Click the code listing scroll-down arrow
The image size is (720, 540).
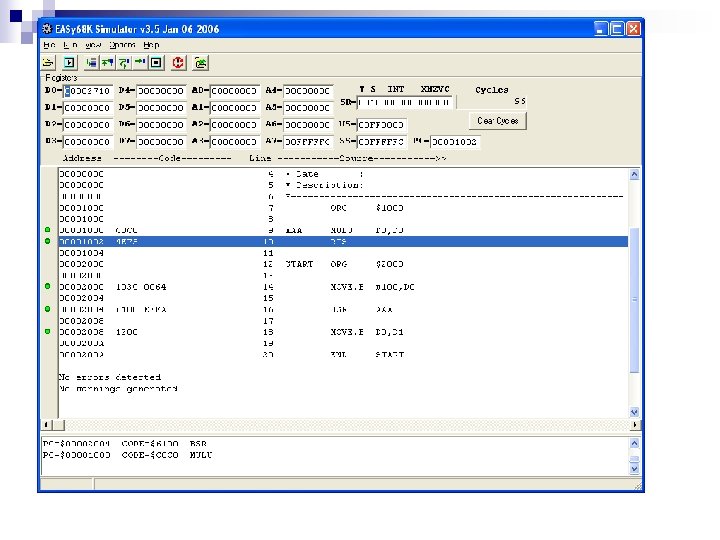tap(633, 412)
